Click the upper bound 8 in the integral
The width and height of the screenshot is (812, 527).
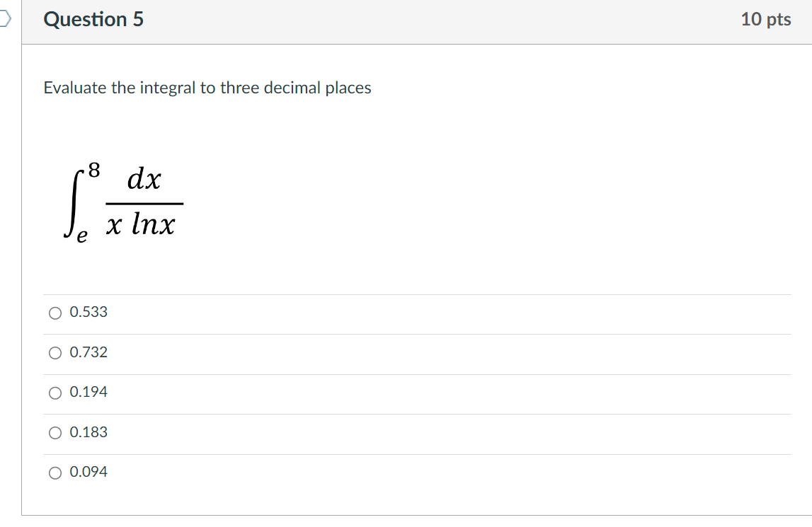92,169
